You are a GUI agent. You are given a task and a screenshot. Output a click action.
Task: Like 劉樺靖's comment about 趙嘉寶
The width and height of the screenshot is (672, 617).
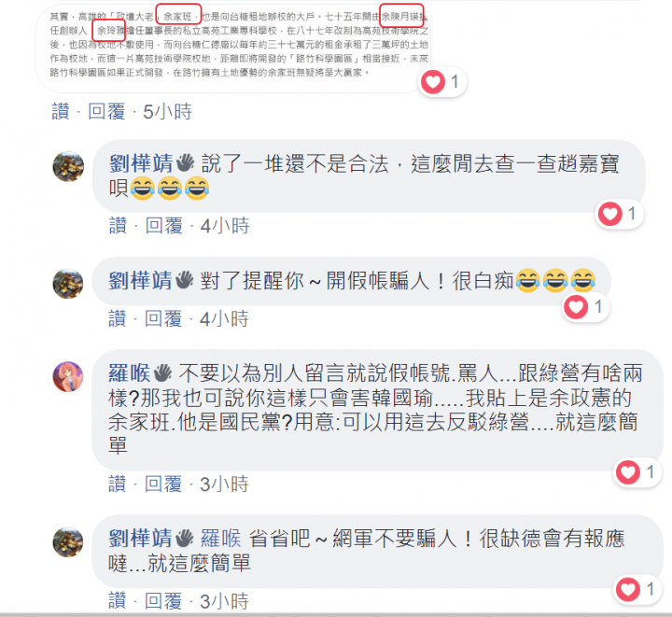pos(118,226)
